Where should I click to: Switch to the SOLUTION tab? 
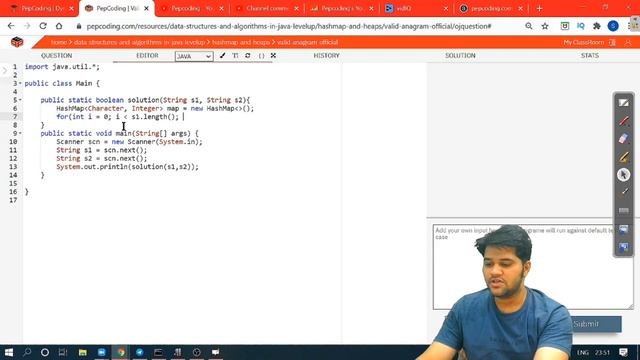pos(460,56)
